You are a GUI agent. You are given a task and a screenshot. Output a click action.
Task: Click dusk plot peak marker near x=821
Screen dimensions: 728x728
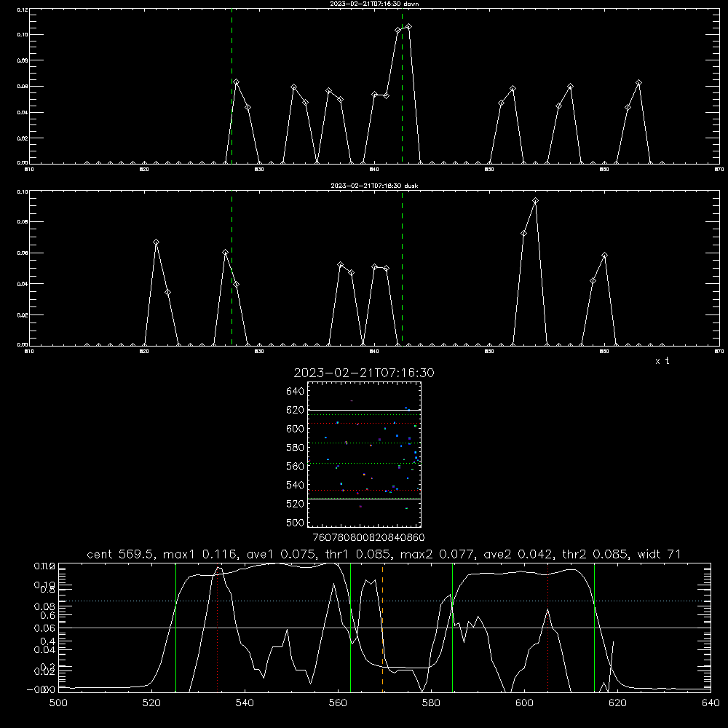click(157, 242)
